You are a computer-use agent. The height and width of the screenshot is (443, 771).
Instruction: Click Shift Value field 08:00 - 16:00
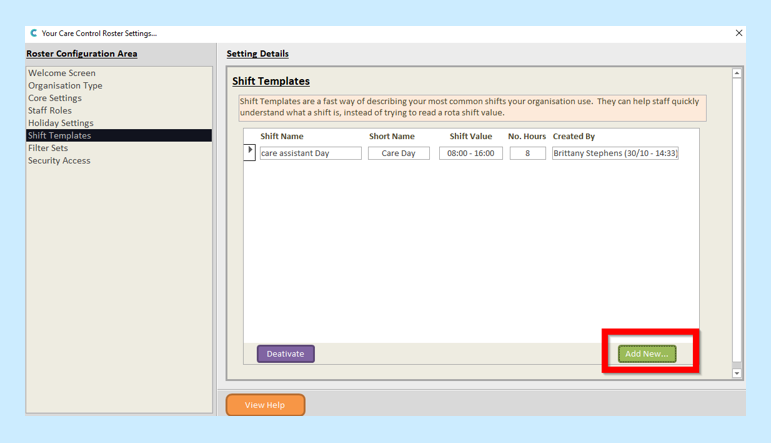point(471,153)
